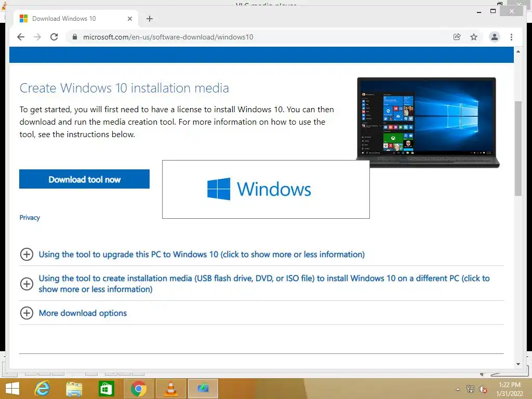The width and height of the screenshot is (532, 399).
Task: Reload the Download Windows 10 page
Action: [54, 37]
